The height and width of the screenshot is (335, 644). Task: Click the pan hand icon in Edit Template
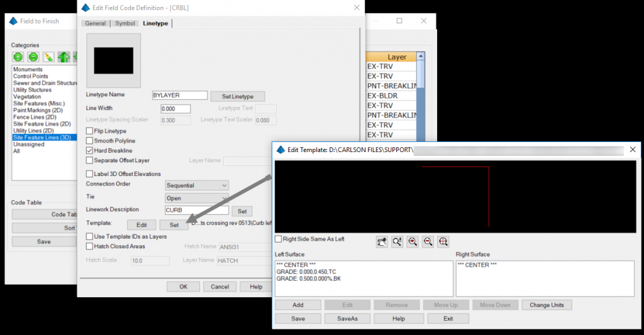tap(382, 242)
